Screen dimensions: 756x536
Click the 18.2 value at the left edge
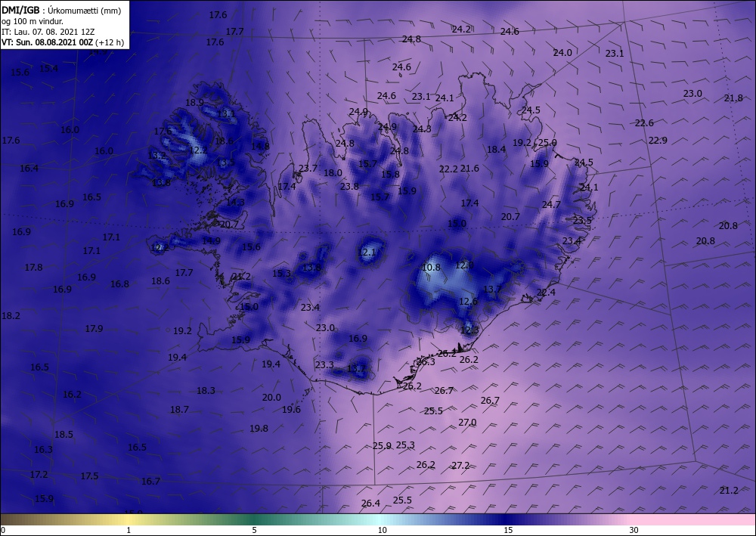[11, 316]
